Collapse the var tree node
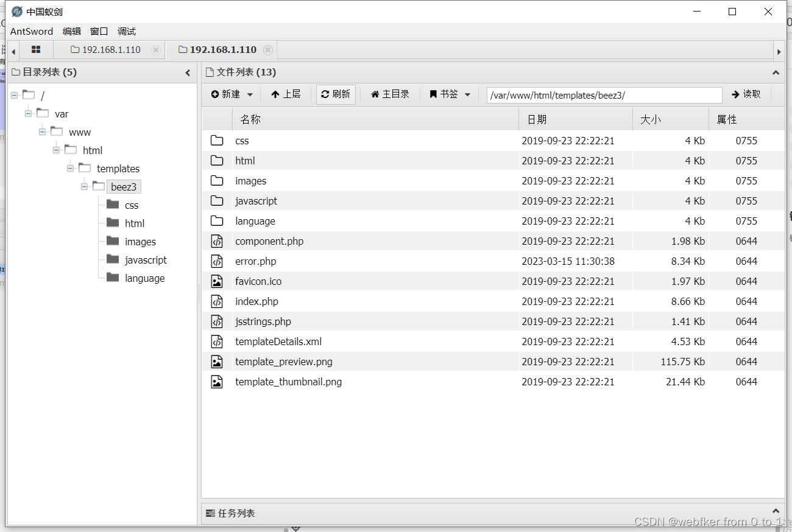Image resolution: width=792 pixels, height=532 pixels. point(28,113)
